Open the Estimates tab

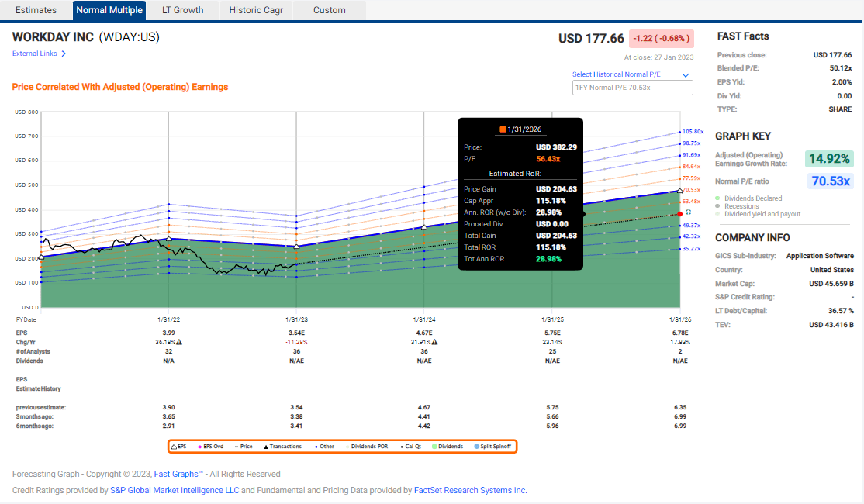pyautogui.click(x=36, y=9)
